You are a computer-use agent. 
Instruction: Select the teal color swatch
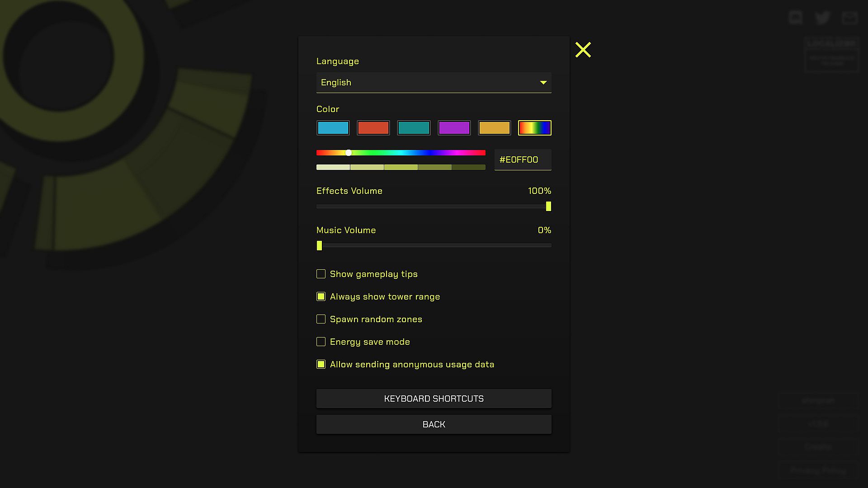click(414, 128)
